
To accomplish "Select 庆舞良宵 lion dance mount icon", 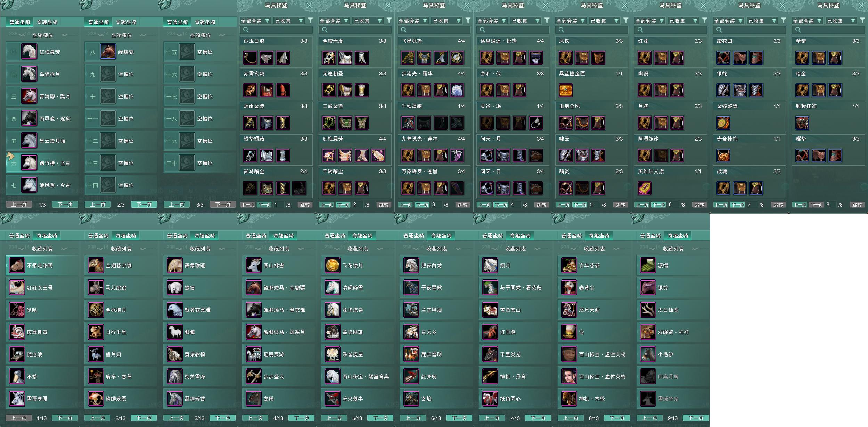I will pyautogui.click(x=17, y=332).
